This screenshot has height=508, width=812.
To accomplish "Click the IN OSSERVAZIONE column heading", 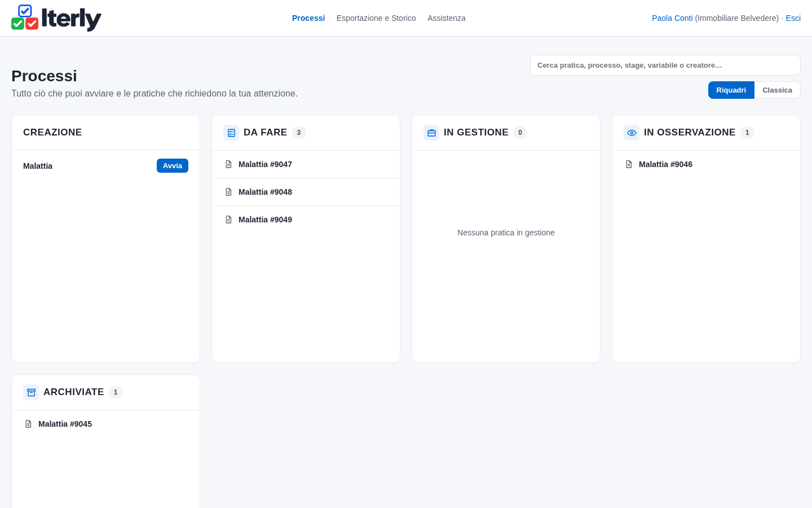I will point(690,132).
